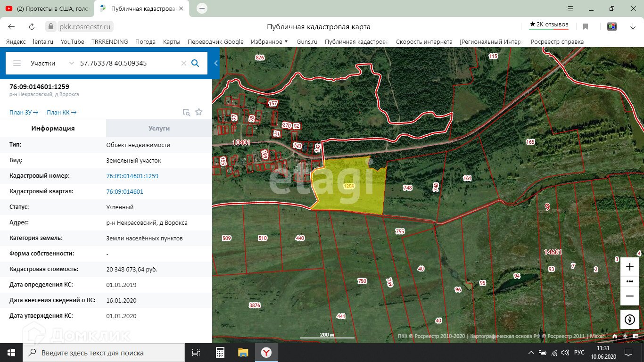Toggle the browser bookmark icon

click(586, 26)
